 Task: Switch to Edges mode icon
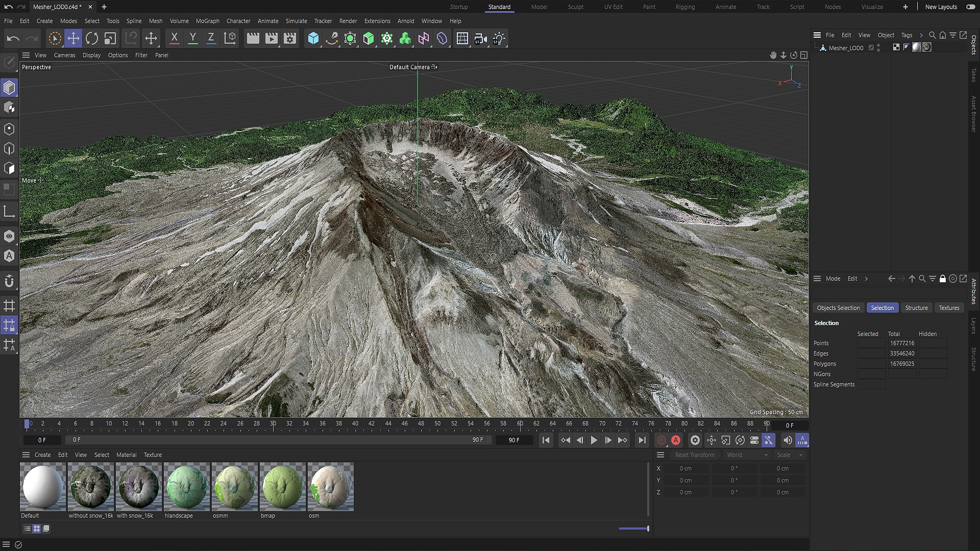[x=9, y=148]
